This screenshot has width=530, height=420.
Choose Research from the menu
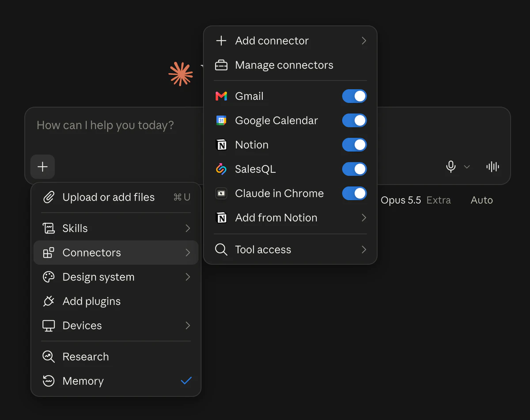tap(116, 356)
